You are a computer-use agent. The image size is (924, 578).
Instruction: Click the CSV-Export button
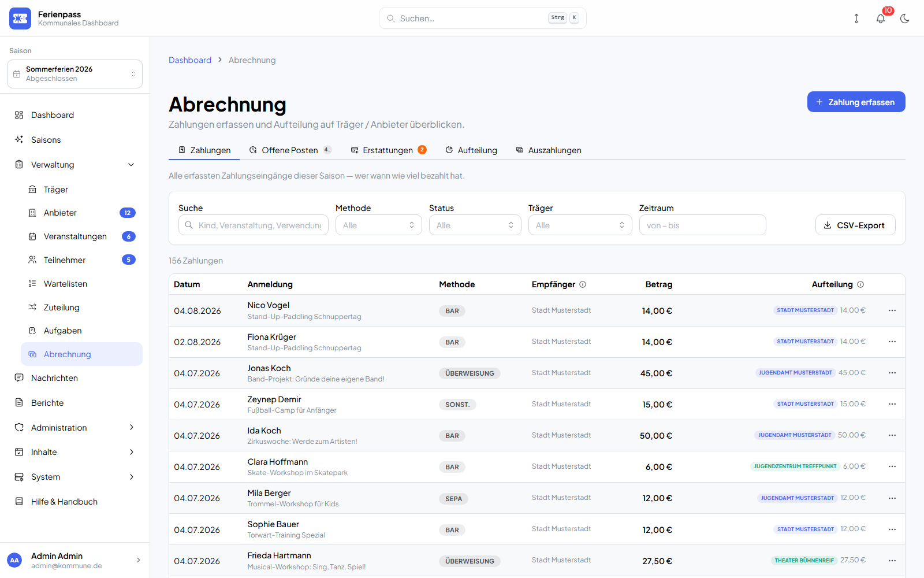[855, 225]
